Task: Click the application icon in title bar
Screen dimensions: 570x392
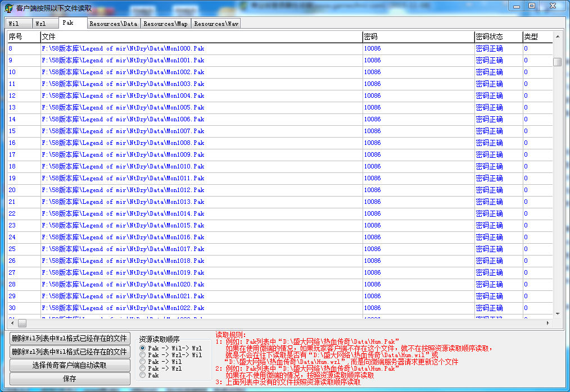Action: (9, 8)
